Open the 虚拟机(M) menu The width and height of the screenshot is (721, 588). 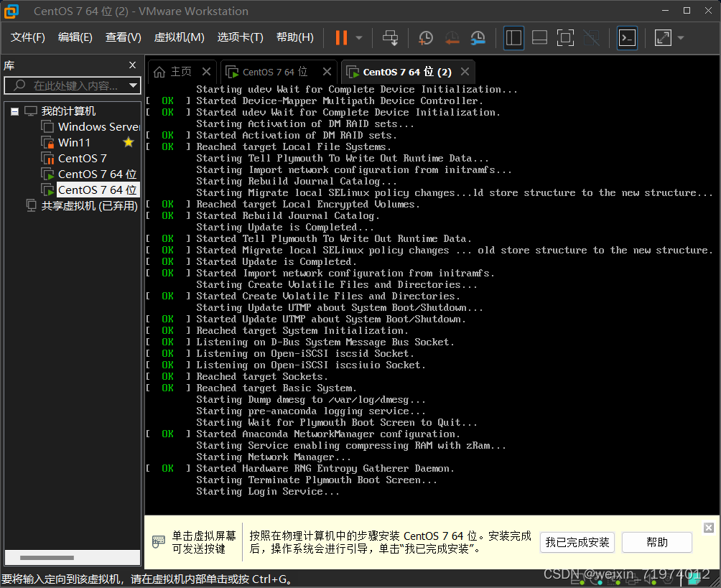(x=179, y=37)
